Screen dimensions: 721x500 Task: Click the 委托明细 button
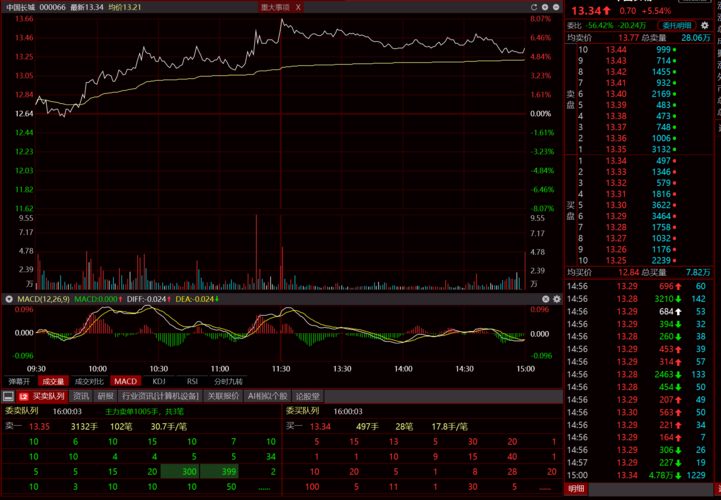click(677, 26)
